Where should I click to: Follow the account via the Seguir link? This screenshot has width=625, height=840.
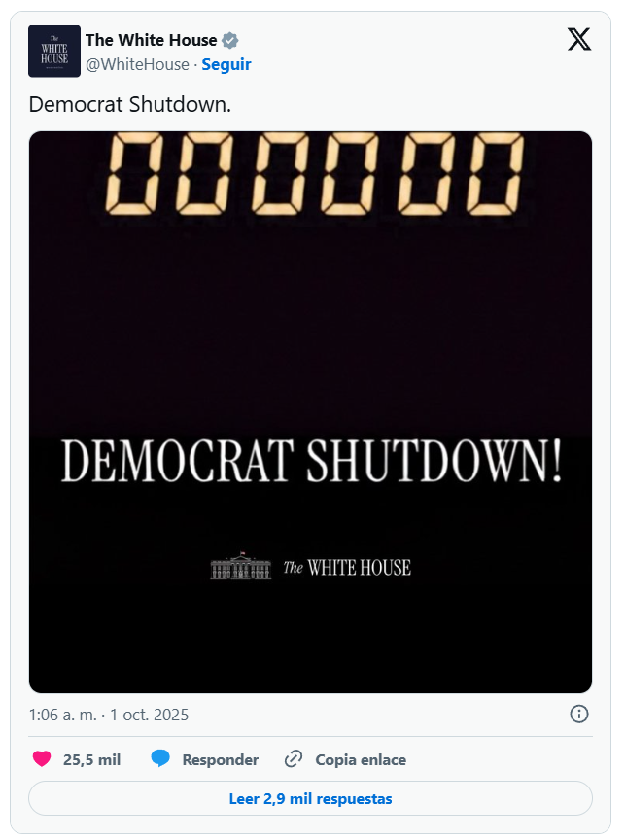(x=226, y=64)
